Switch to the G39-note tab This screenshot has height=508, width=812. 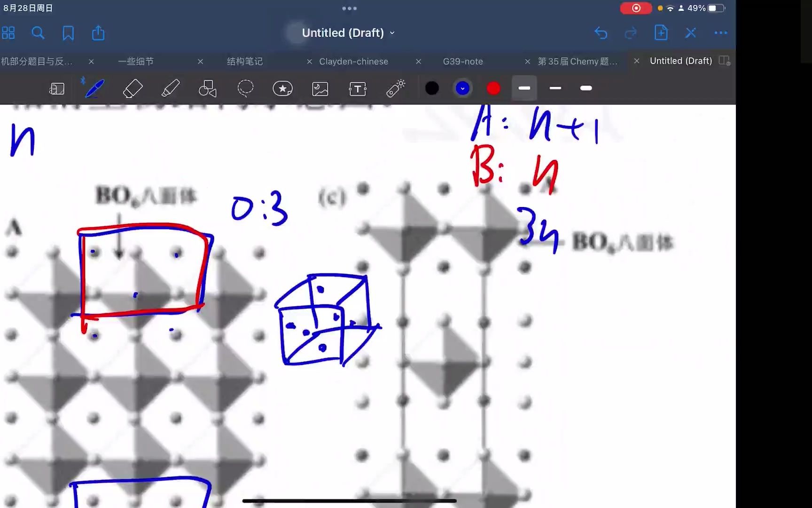(463, 62)
